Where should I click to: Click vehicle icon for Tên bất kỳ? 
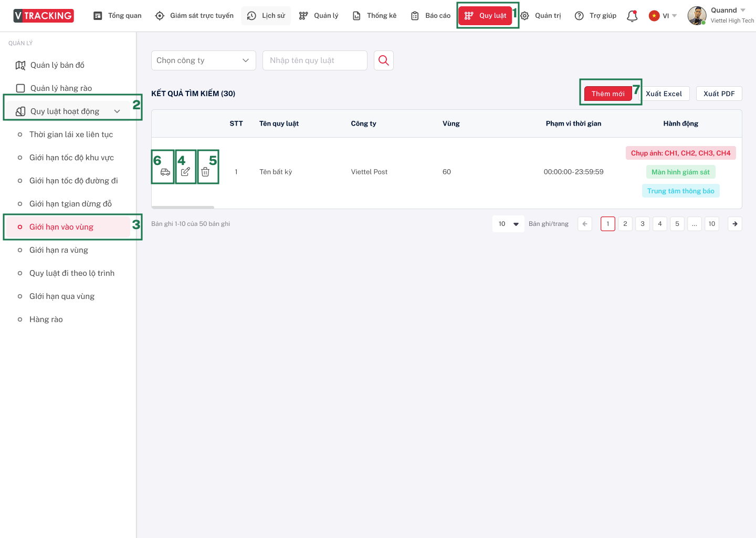pos(165,172)
